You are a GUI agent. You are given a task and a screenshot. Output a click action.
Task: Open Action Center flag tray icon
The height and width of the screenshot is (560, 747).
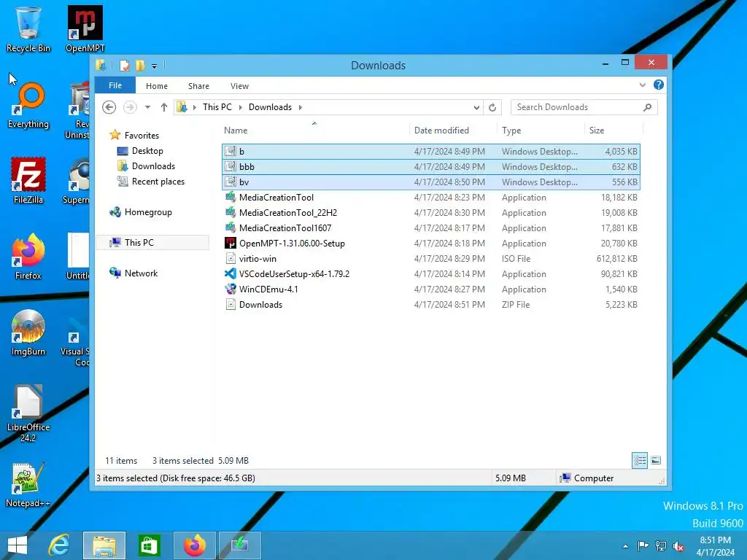point(643,546)
